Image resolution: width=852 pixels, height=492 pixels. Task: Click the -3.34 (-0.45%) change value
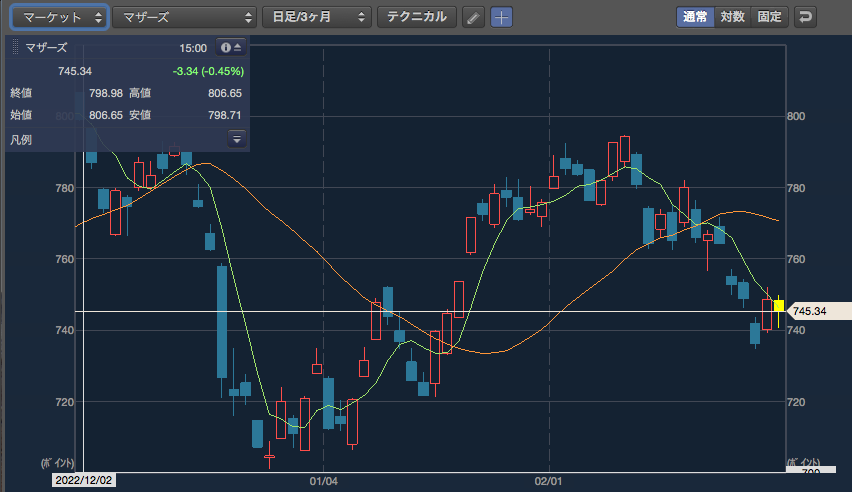coord(208,71)
